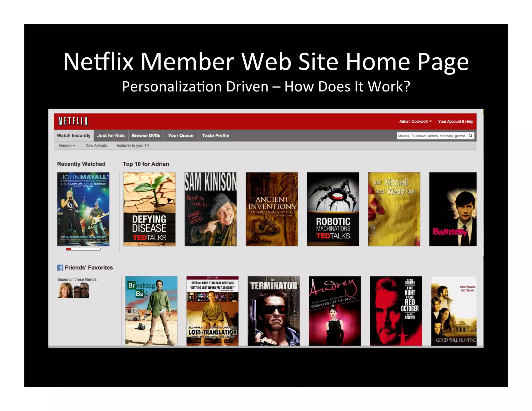Open the Bartleby poster

[453, 209]
